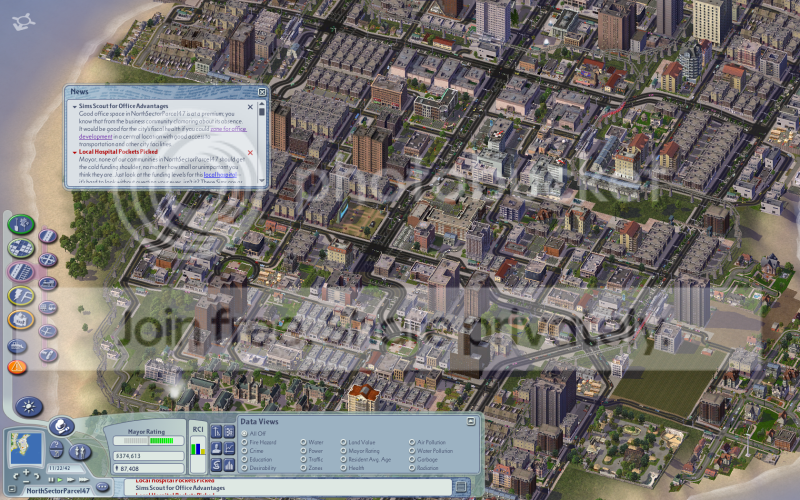Enable the Air Pollution data view

(412, 442)
